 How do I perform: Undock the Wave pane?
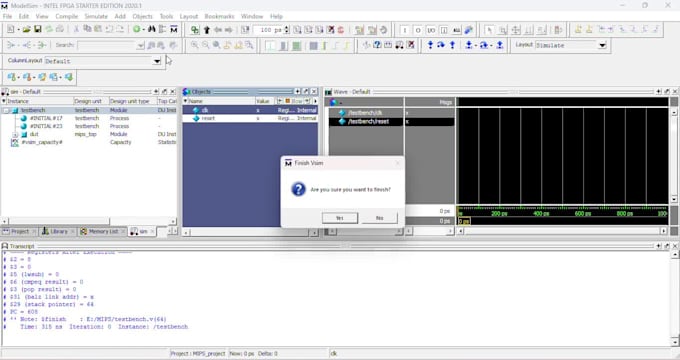(667, 92)
